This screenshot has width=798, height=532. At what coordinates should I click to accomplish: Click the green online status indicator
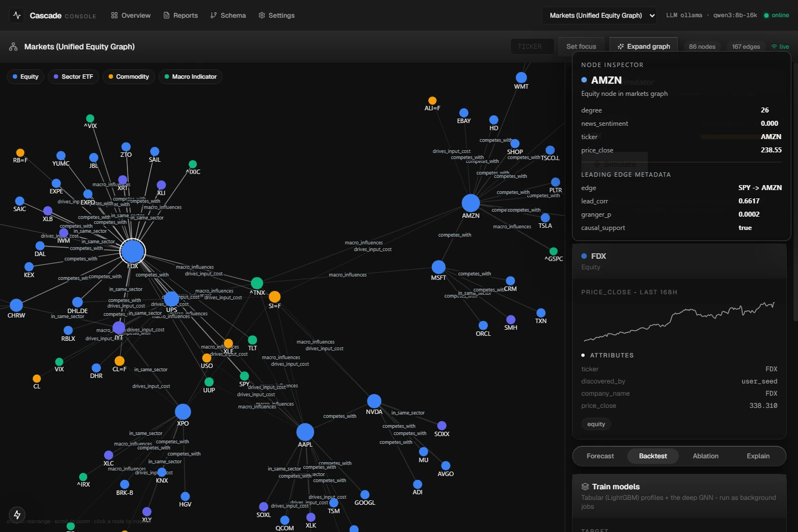coord(776,16)
